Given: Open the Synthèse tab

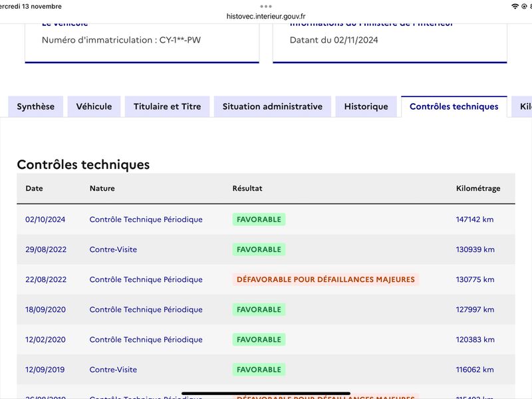Looking at the screenshot, I should pos(36,106).
